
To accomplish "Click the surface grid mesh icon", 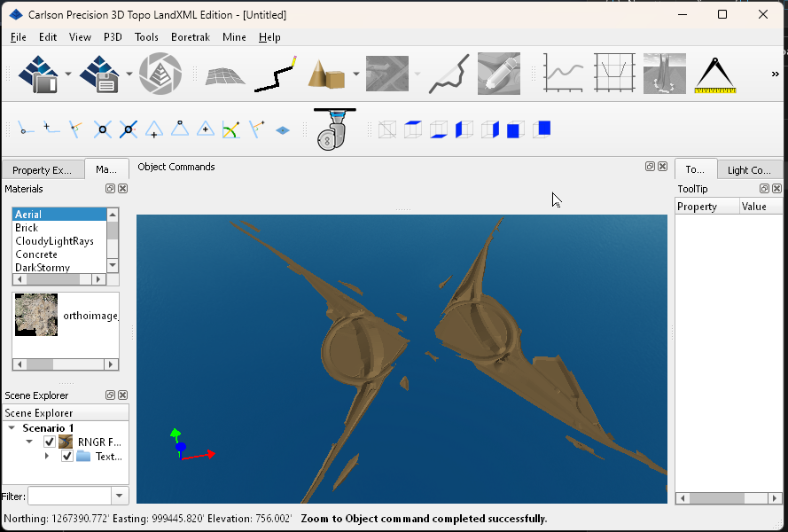I will click(x=224, y=75).
